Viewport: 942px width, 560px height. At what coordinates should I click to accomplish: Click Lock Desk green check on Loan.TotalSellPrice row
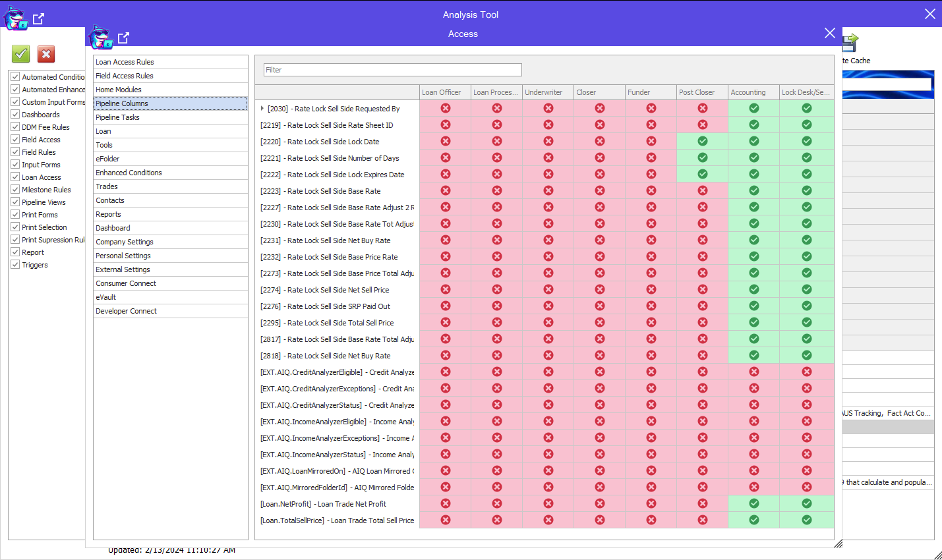tap(806, 520)
